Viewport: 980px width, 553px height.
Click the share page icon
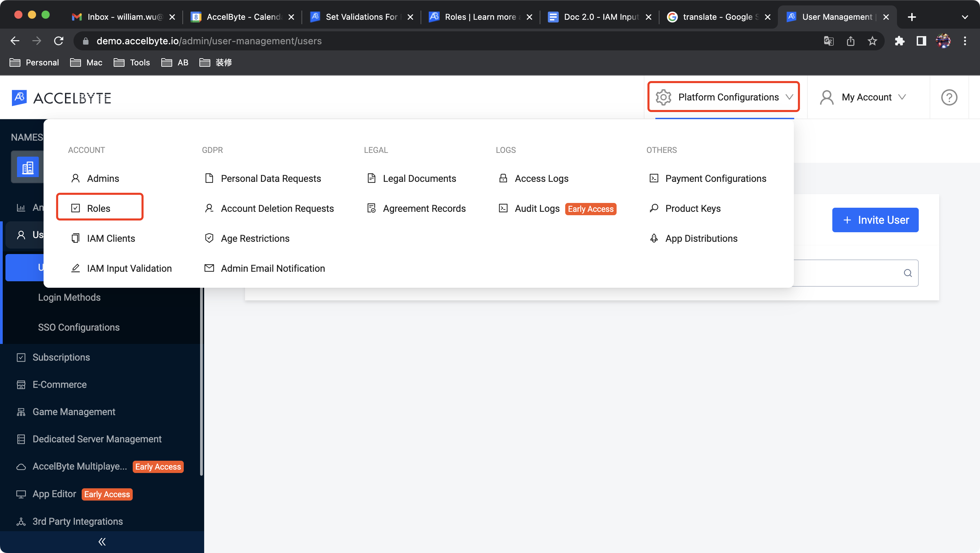[851, 41]
